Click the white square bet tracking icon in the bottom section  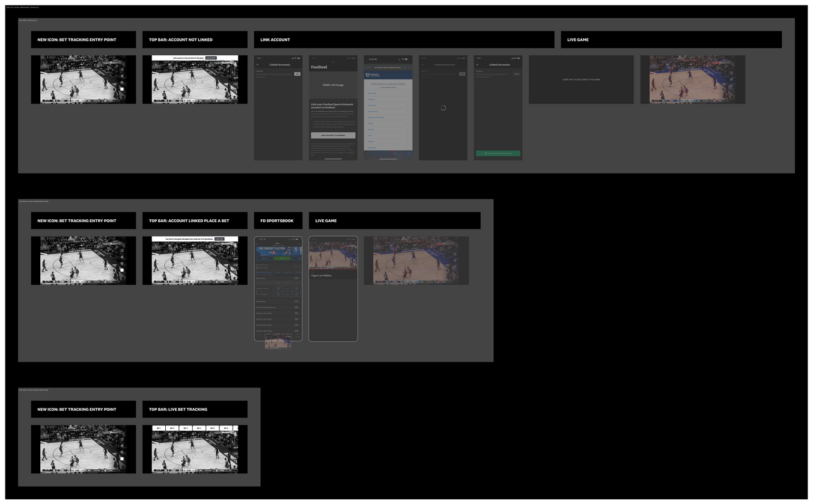click(x=122, y=458)
